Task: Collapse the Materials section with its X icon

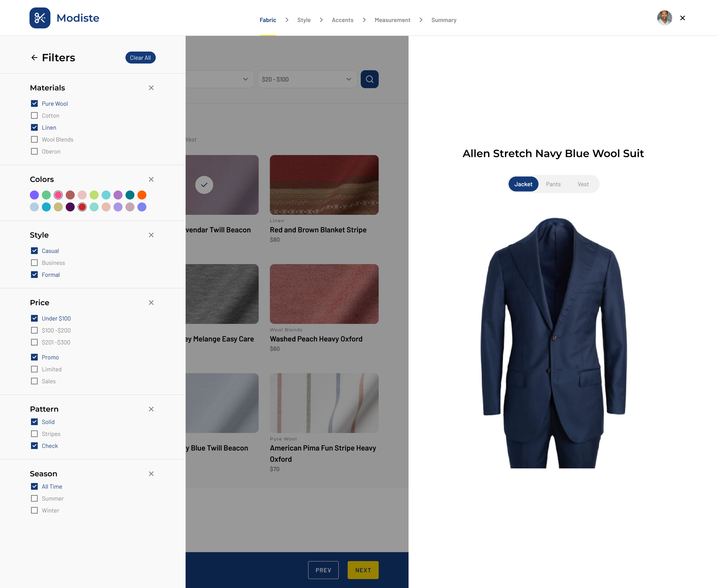Action: (x=151, y=88)
